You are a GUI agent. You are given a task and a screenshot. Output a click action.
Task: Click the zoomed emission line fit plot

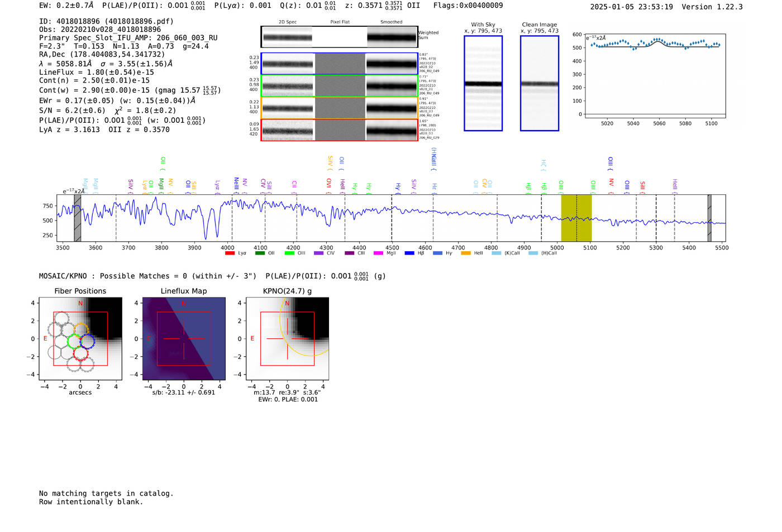tap(655, 76)
